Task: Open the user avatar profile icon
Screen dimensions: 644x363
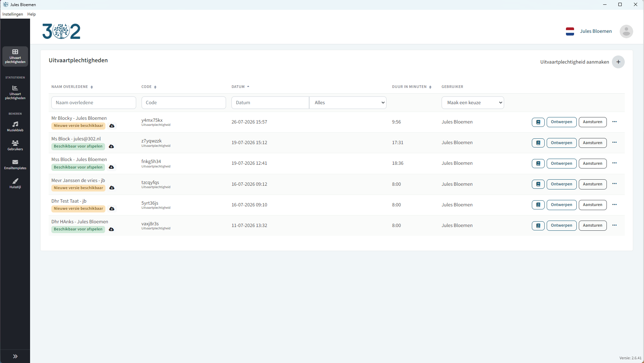Action: pyautogui.click(x=626, y=31)
